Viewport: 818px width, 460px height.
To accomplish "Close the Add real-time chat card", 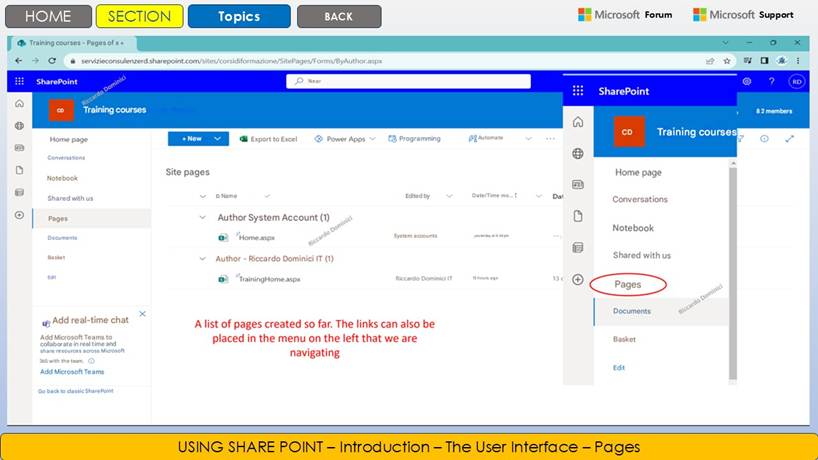I will [142, 313].
